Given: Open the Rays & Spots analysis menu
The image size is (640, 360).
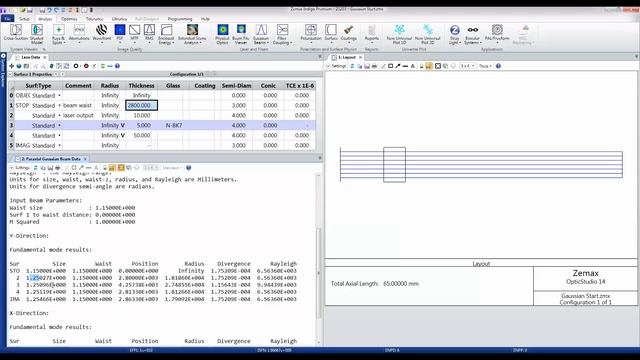Looking at the screenshot, I should coord(58,33).
